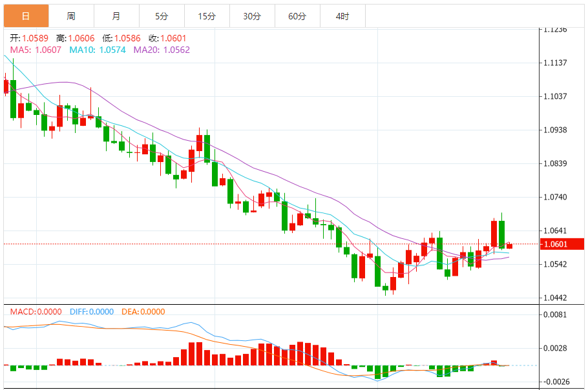Open the 60分 interval tab
Screen dimensions: 588x390
click(x=297, y=16)
